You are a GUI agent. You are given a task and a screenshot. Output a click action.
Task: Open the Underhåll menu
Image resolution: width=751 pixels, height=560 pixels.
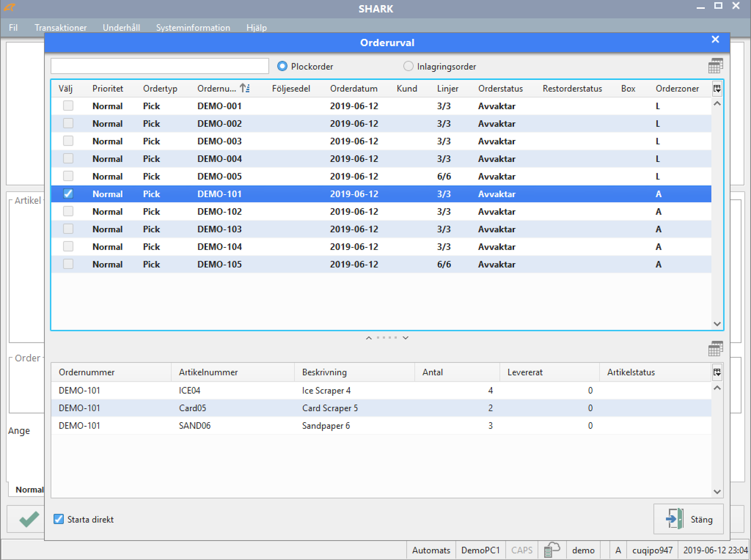121,27
